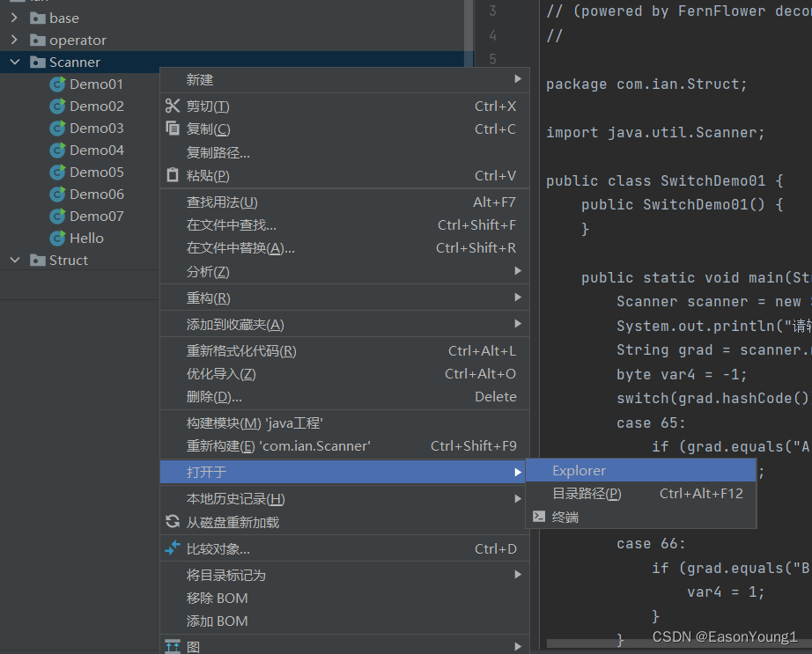Click the 复制 copy icon
812x654 pixels.
coord(171,129)
